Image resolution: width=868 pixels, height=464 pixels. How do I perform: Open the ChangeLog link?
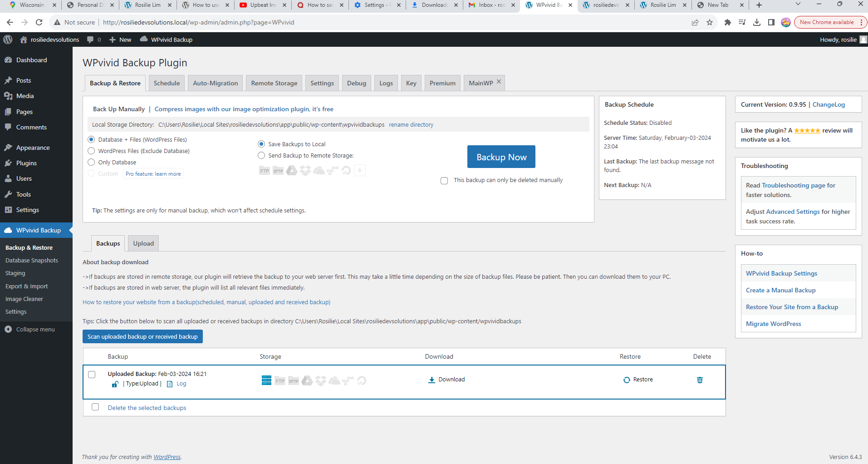click(x=829, y=104)
